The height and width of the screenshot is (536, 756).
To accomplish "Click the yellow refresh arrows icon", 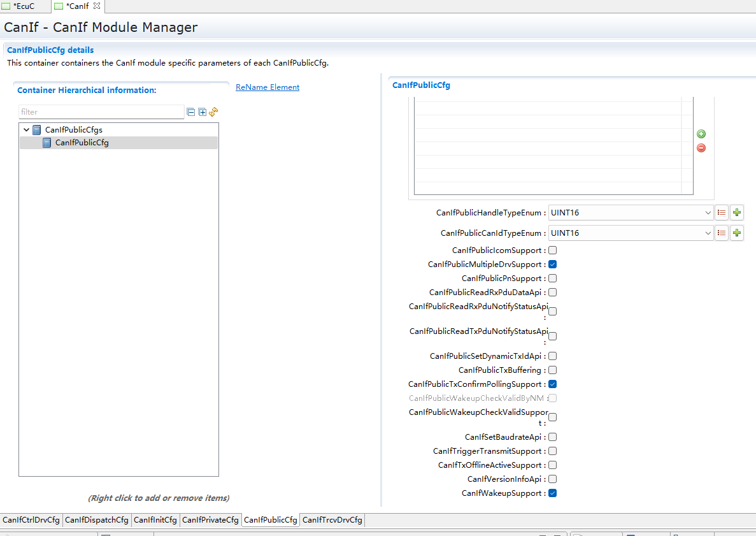I will click(213, 112).
